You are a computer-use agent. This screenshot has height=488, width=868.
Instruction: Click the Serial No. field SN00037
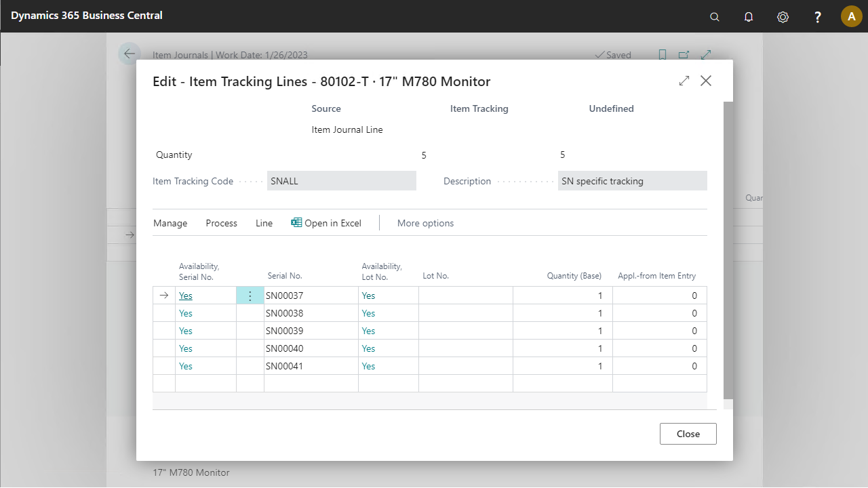click(311, 296)
